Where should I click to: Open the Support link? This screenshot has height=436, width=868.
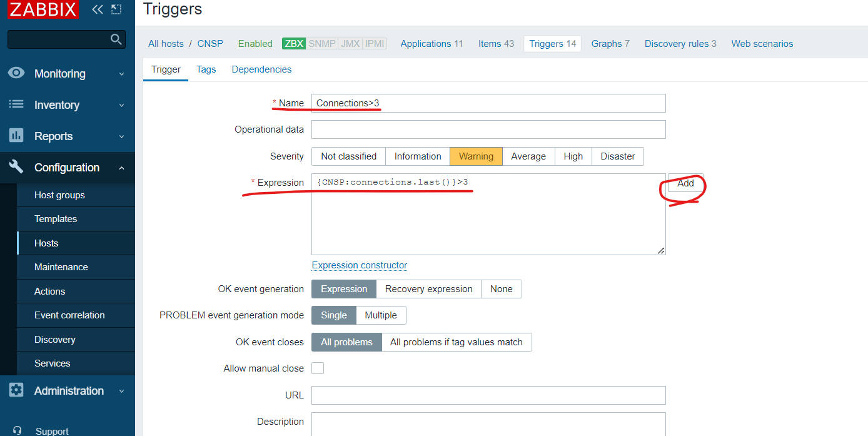(52, 431)
